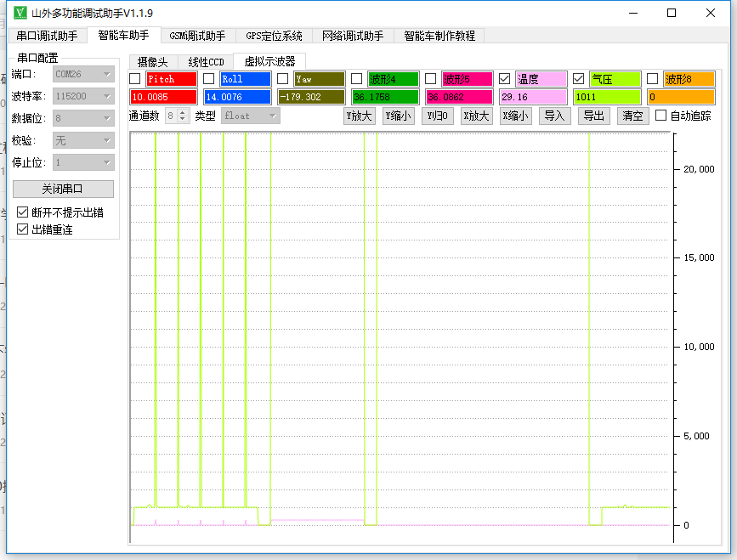This screenshot has height=560, width=737.
Task: Click the Pitch value 10.0085
Action: [163, 97]
